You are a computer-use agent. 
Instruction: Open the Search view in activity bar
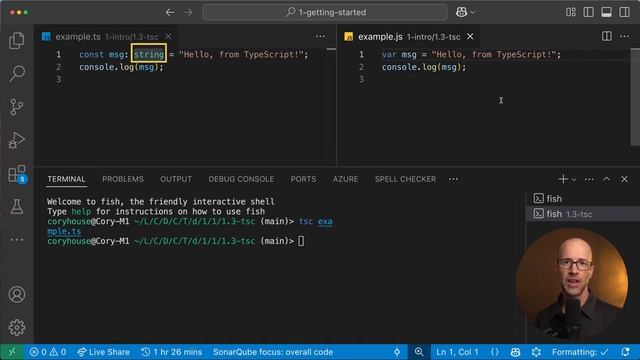tap(17, 73)
